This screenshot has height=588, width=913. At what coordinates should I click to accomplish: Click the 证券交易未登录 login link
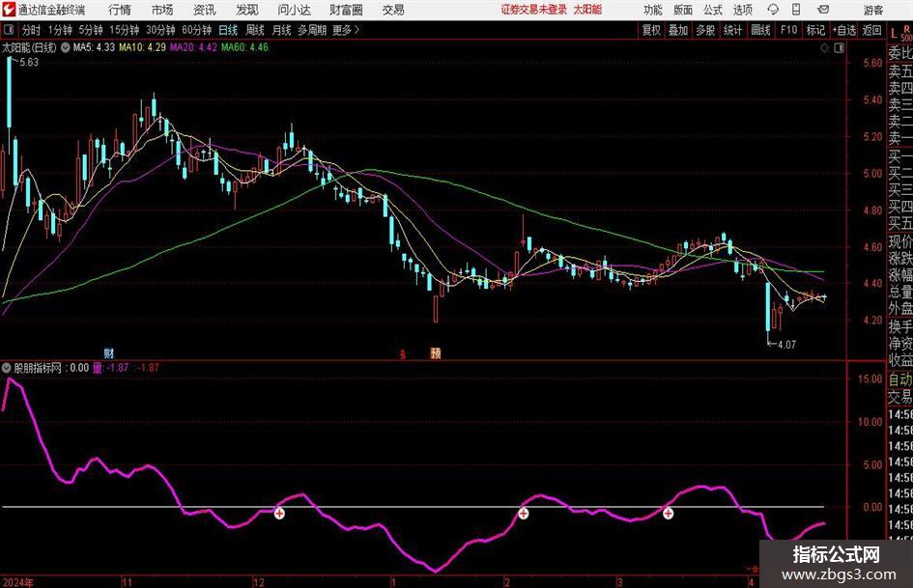[x=533, y=10]
